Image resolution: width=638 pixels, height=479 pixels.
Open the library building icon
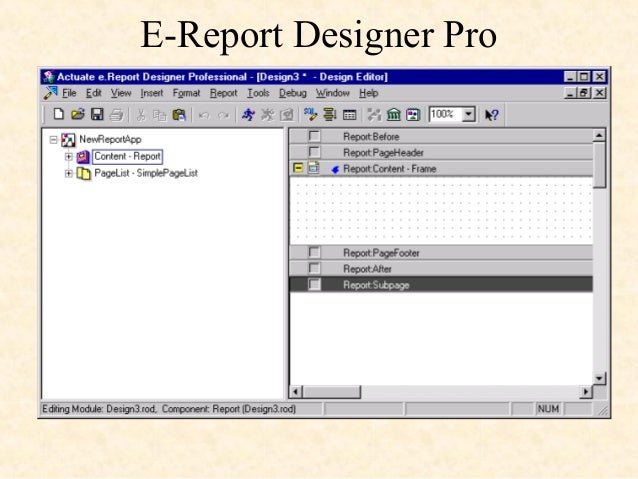click(393, 115)
